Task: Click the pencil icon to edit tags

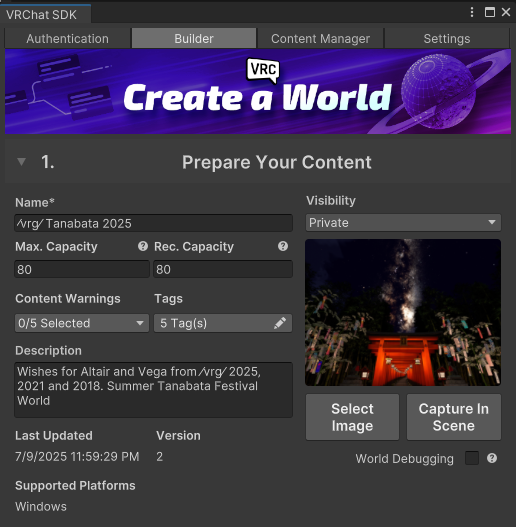Action: (x=280, y=323)
